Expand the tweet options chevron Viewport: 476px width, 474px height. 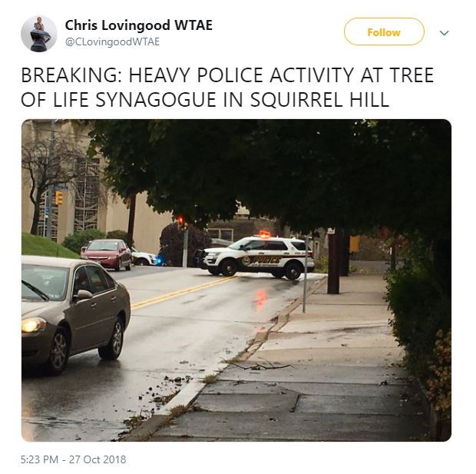pos(444,32)
